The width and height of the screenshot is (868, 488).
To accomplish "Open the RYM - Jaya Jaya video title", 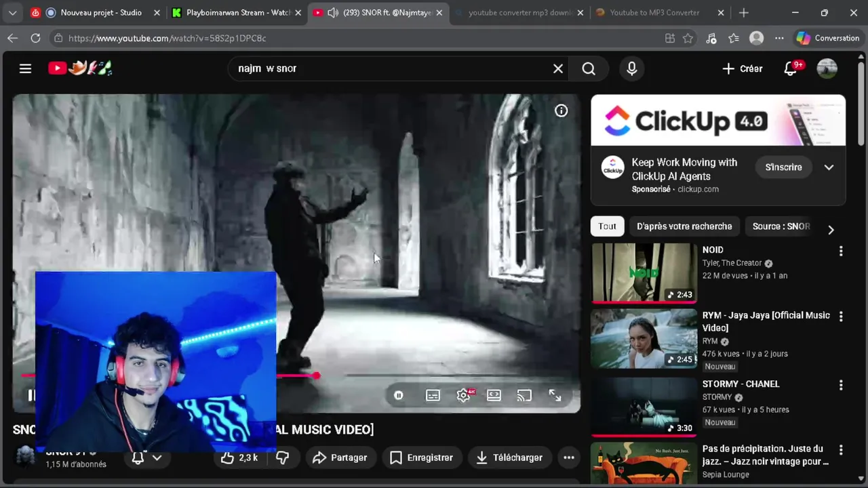I will click(766, 321).
